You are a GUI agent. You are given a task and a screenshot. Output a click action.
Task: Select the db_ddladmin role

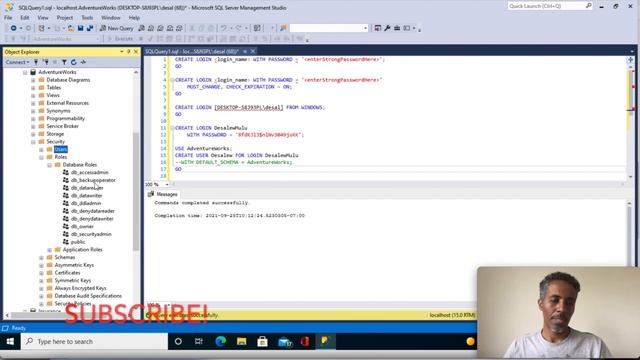pos(86,203)
